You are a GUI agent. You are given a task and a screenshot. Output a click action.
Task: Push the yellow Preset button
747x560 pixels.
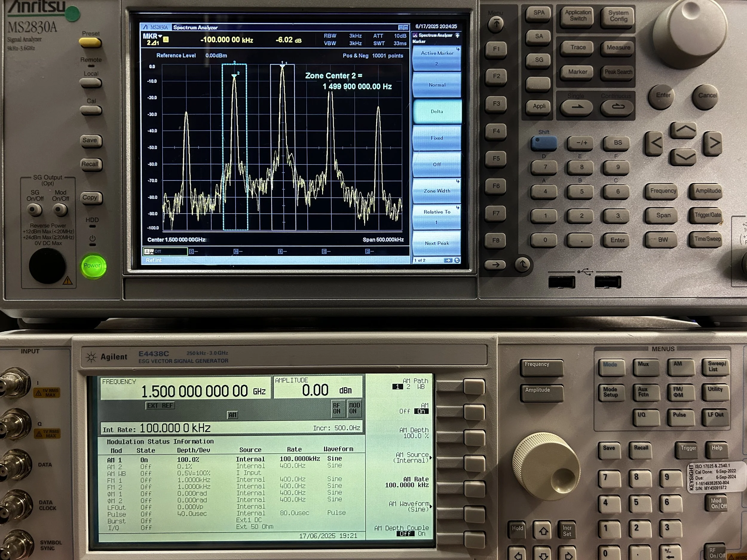(x=90, y=42)
